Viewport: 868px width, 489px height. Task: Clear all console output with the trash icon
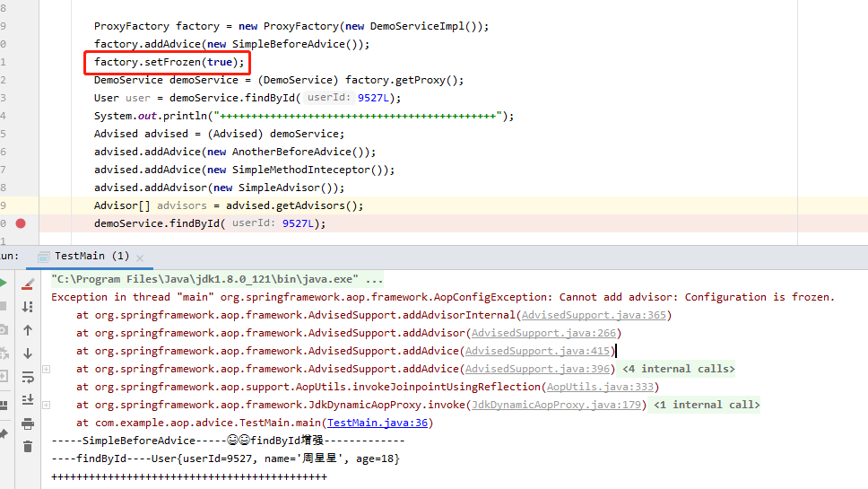click(x=28, y=446)
